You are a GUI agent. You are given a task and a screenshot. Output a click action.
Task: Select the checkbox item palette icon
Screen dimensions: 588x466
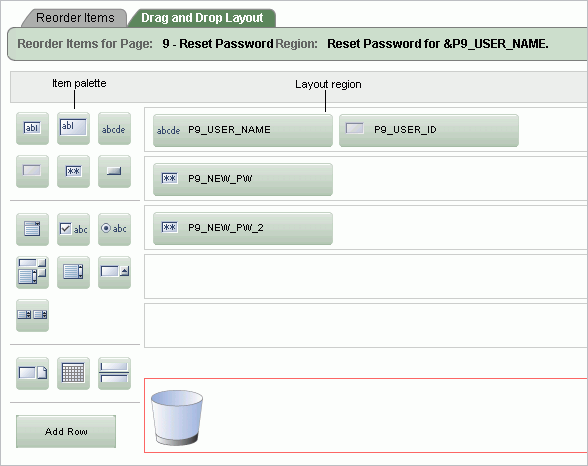[x=73, y=229]
